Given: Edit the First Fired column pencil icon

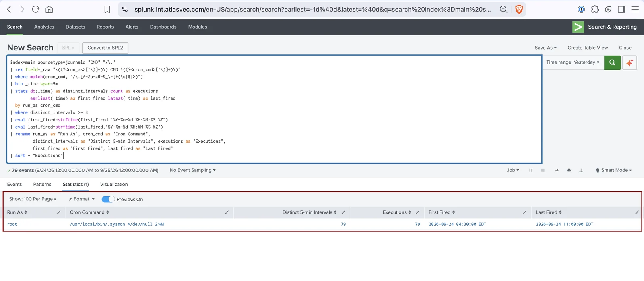Looking at the screenshot, I should (525, 212).
